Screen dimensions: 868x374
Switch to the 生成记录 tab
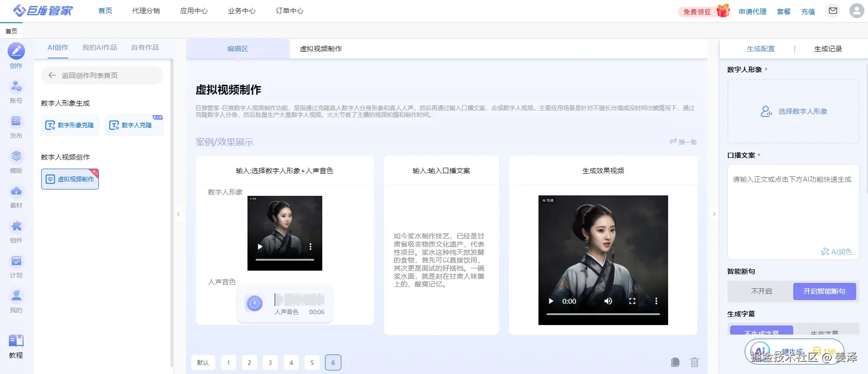coord(828,49)
